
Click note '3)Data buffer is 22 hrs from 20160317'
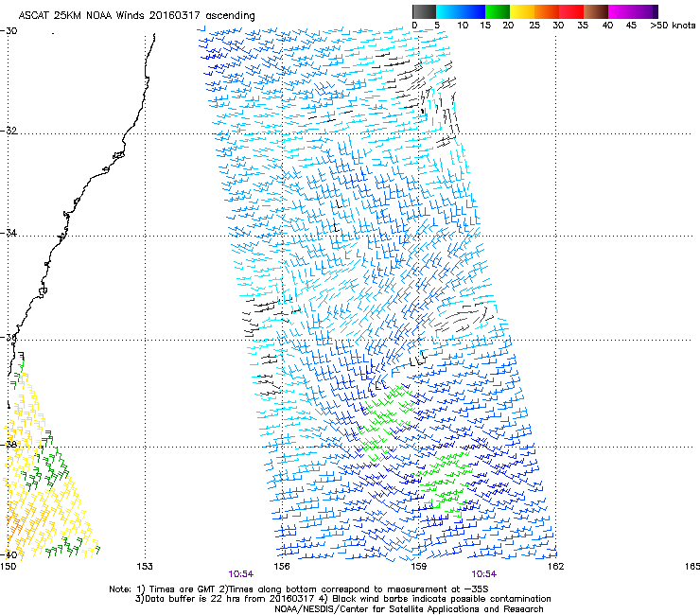pos(224,599)
